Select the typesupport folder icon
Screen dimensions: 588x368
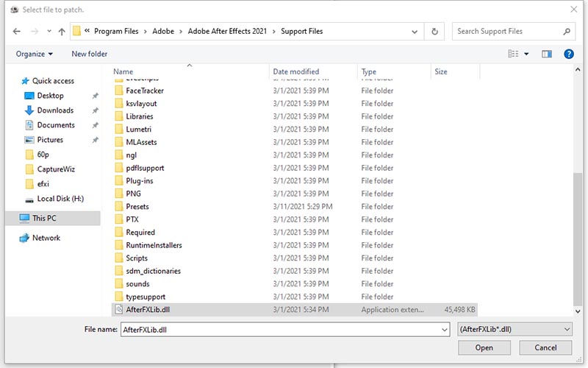[118, 297]
